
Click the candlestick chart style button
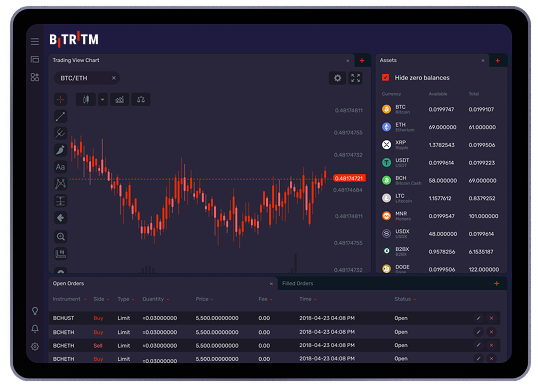coord(86,99)
